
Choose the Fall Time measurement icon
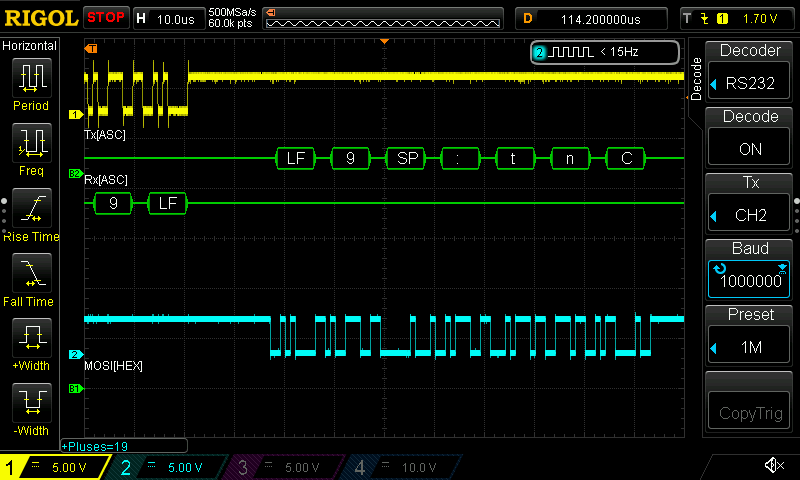30,273
